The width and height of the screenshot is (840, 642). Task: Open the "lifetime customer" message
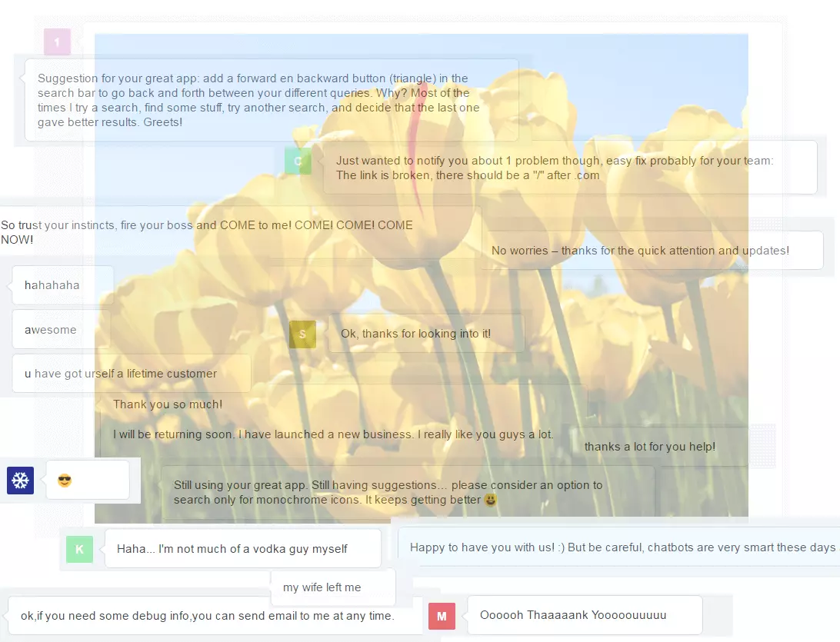point(132,374)
